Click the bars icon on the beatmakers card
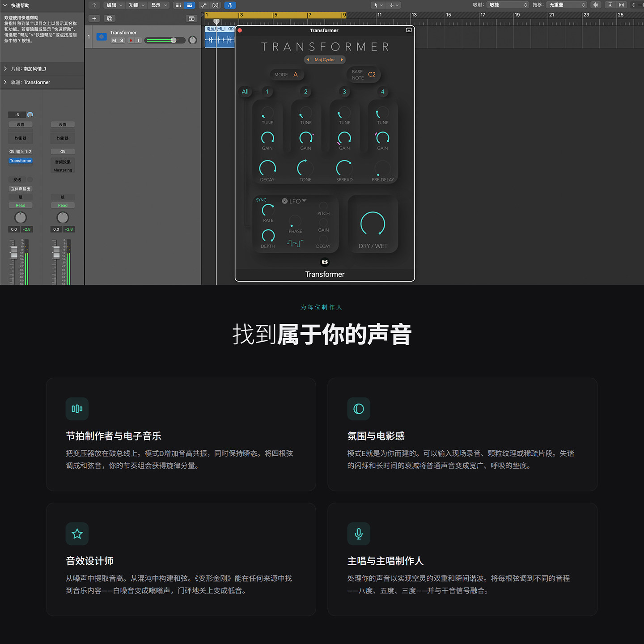644x644 pixels. coord(77,409)
